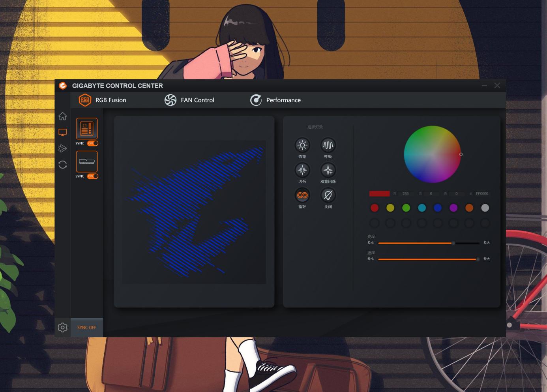Switch to the RGB Fusion tab
Image resolution: width=547 pixels, height=392 pixels.
click(x=102, y=100)
